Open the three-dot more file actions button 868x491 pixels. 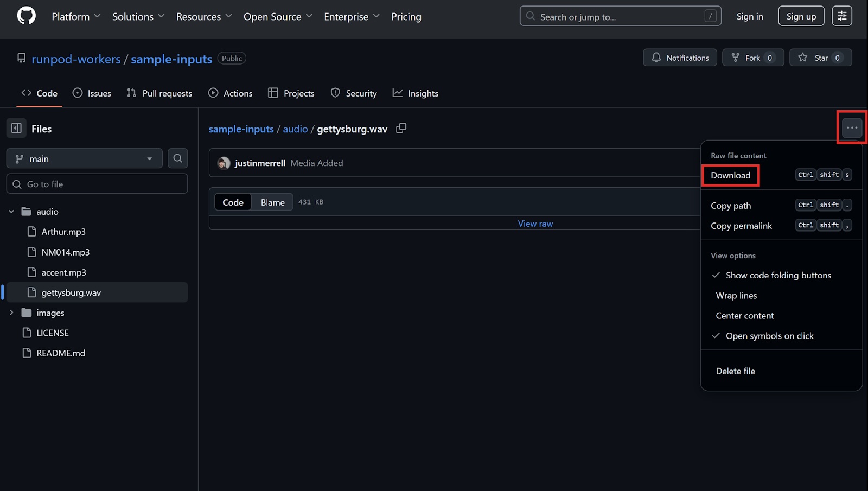pyautogui.click(x=852, y=128)
